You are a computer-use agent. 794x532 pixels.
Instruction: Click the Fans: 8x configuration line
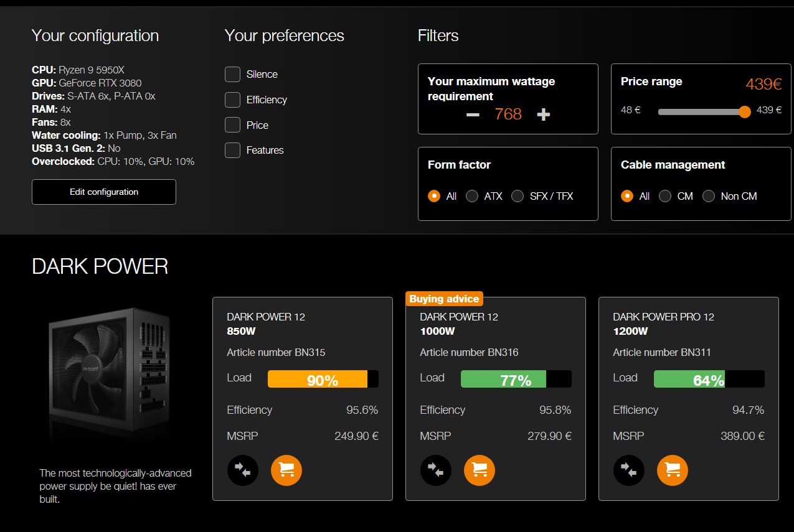51,122
